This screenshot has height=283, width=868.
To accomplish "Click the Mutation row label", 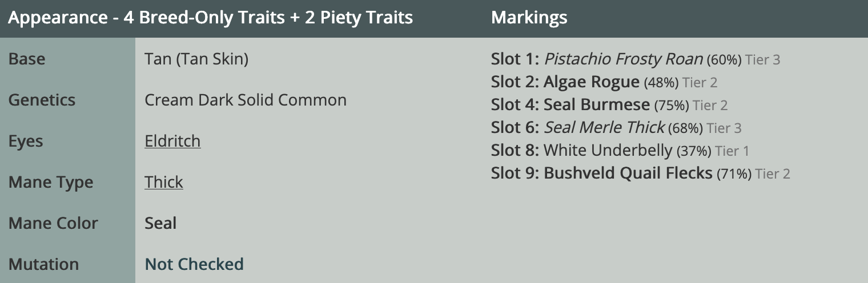I will [x=43, y=264].
